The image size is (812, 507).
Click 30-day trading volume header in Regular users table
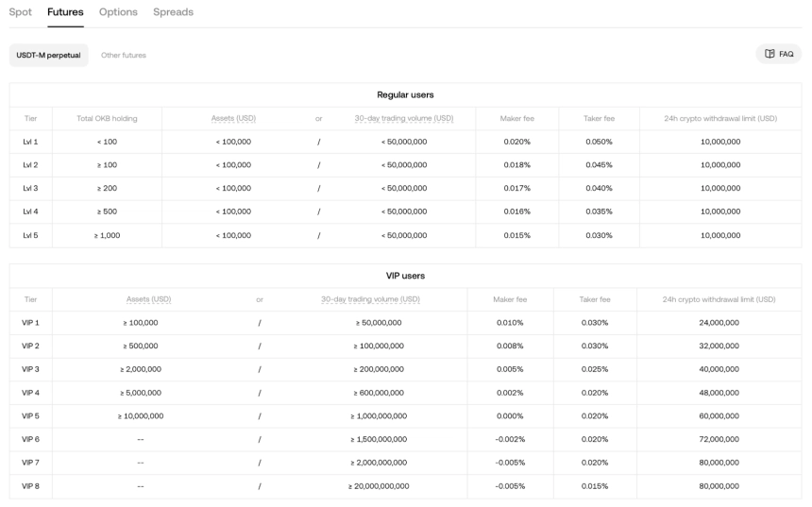coord(403,118)
